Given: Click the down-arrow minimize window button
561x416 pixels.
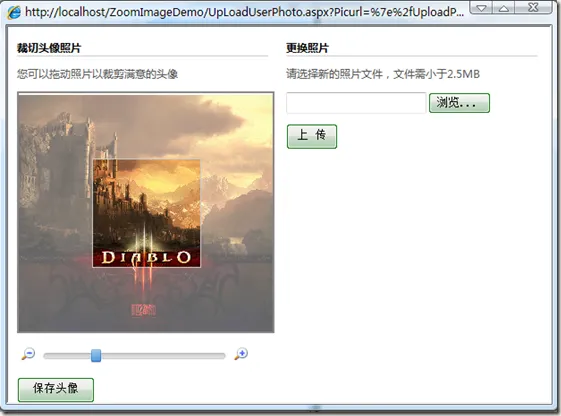Looking at the screenshot, I should (x=481, y=7).
